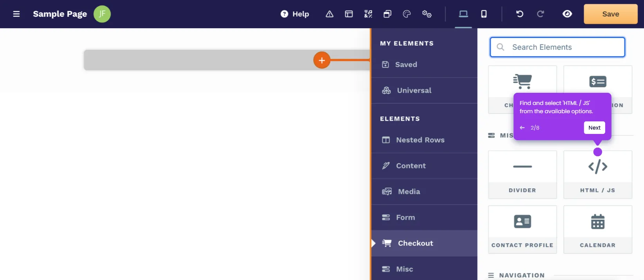Image resolution: width=644 pixels, height=280 pixels.
Task: Save the page
Action: pyautogui.click(x=611, y=14)
